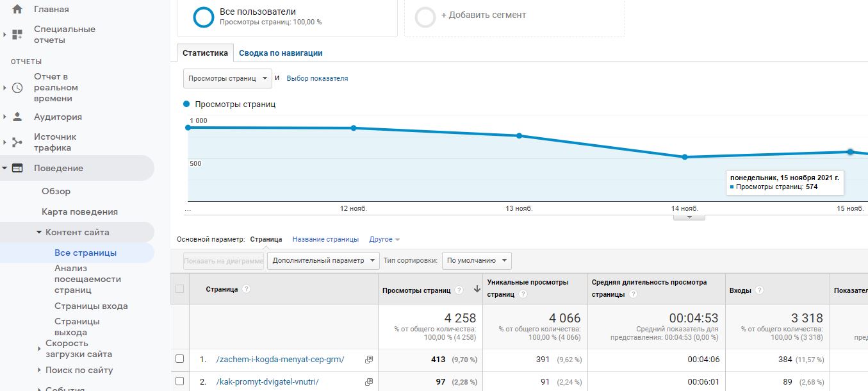
Task: Click the 15 нояб. data point on chart
Action: click(x=850, y=152)
